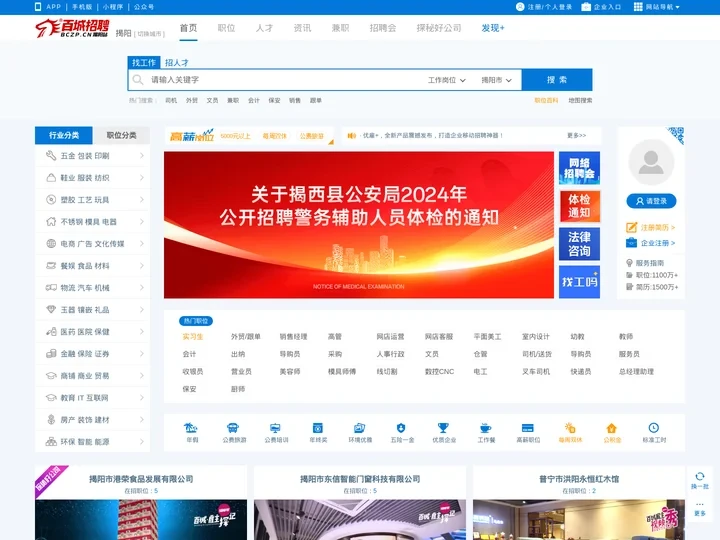Go to 职位 in main navigation

pyautogui.click(x=226, y=28)
